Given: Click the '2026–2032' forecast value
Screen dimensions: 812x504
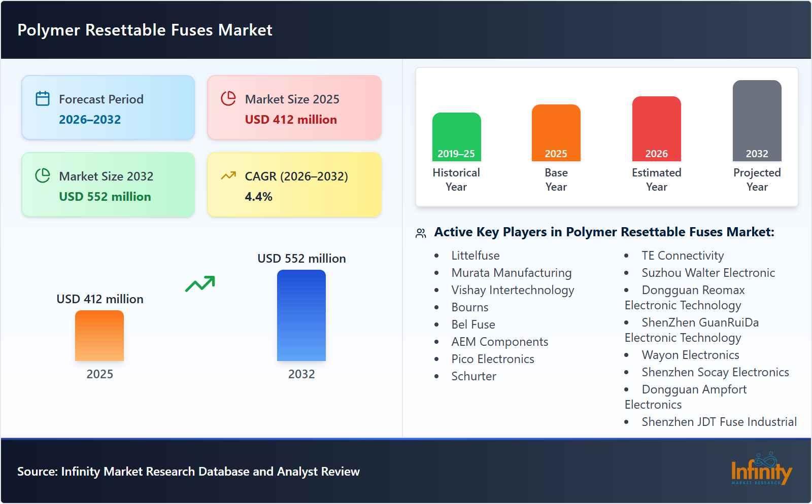Looking at the screenshot, I should click(x=90, y=120).
